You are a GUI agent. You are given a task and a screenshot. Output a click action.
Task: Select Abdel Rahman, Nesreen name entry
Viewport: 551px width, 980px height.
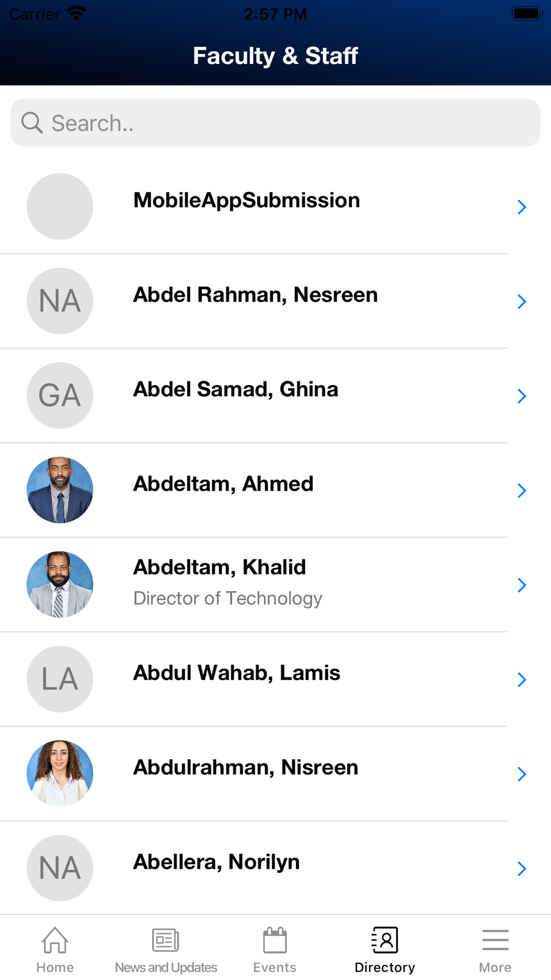[x=256, y=295]
